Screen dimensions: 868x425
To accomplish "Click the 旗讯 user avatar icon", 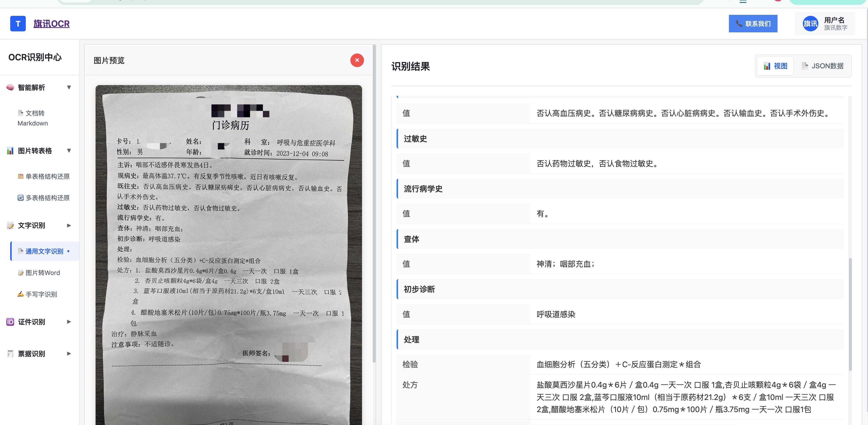I will pos(810,24).
